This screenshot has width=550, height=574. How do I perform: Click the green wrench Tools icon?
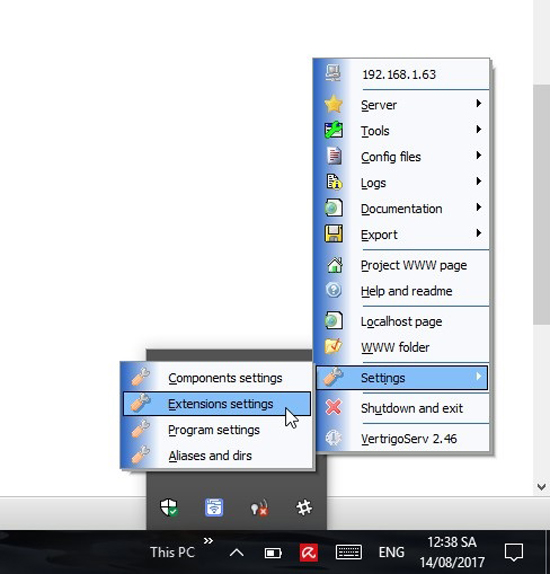click(x=334, y=130)
